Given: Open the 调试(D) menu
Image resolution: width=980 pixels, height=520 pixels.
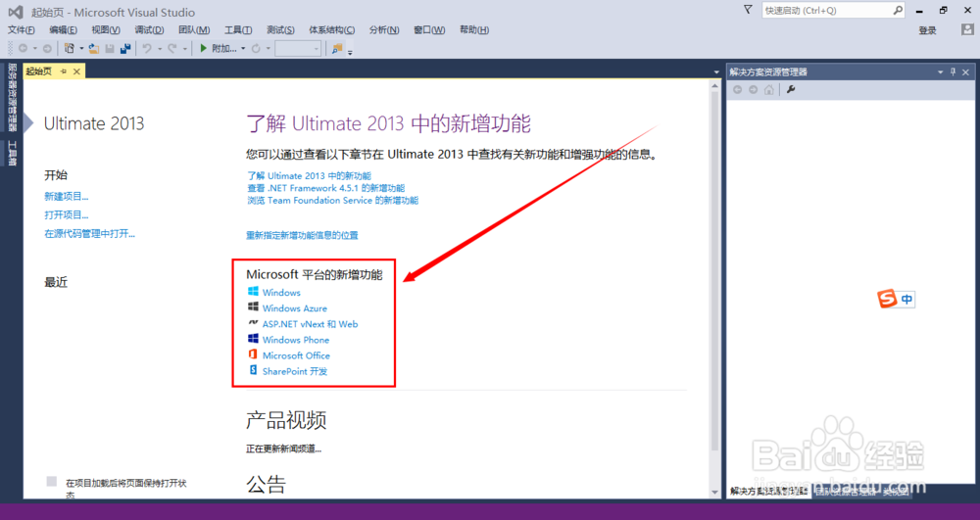Looking at the screenshot, I should (149, 30).
